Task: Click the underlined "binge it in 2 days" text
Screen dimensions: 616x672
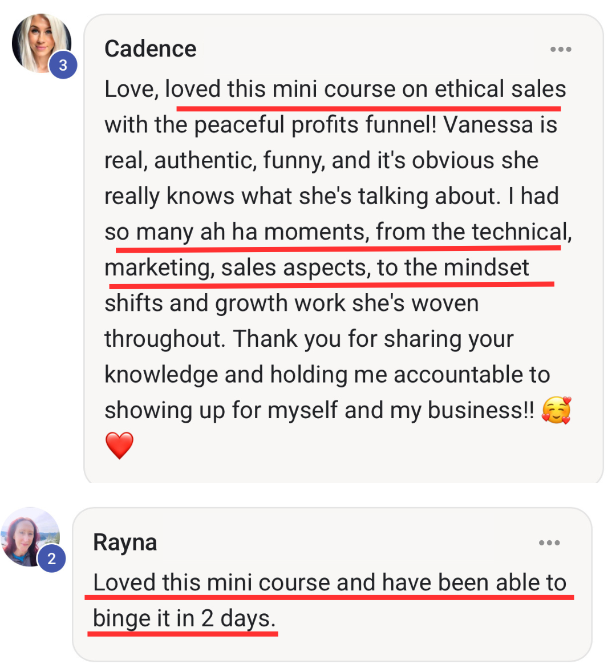Action: coord(184,618)
